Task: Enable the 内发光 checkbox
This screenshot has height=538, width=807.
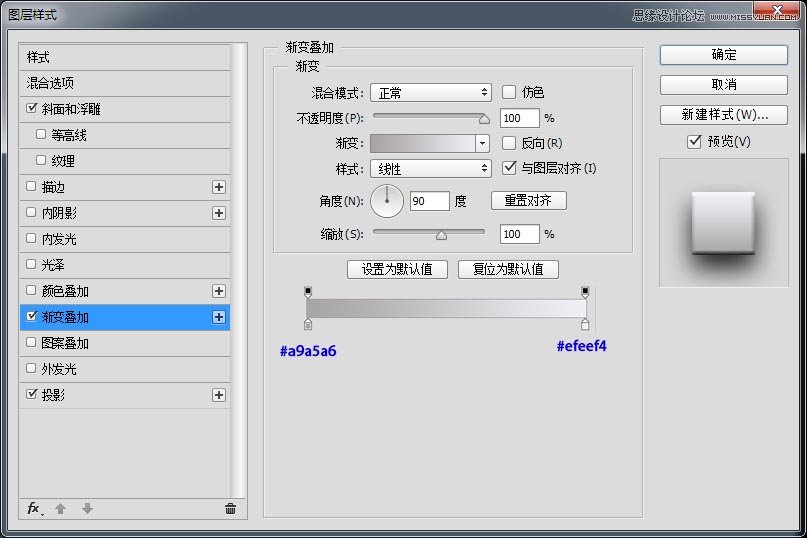Action: pyautogui.click(x=31, y=238)
